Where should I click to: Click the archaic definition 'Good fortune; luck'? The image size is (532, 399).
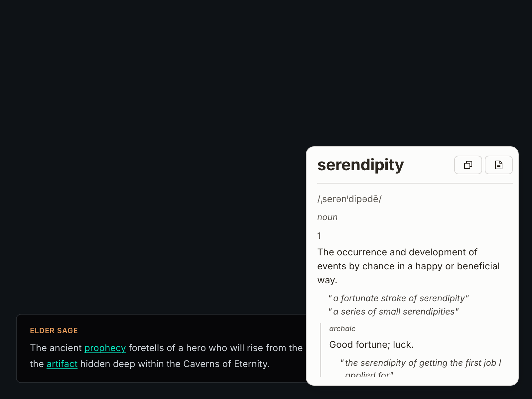point(371,344)
